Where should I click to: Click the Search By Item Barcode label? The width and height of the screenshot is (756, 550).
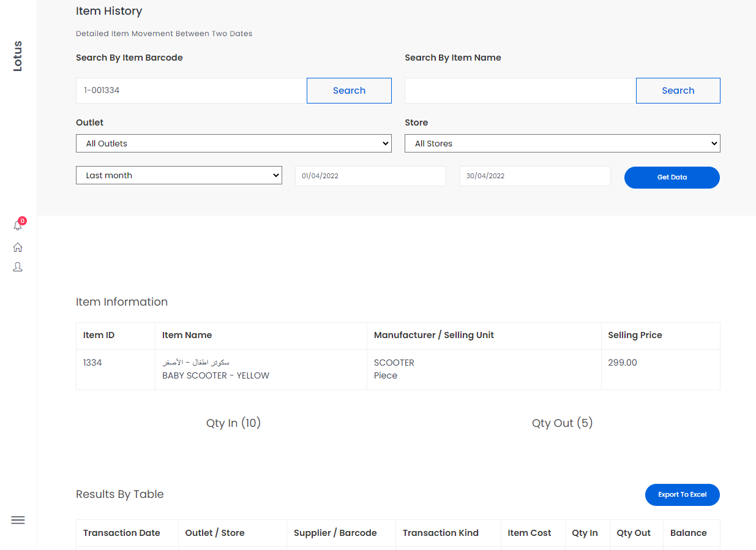129,58
